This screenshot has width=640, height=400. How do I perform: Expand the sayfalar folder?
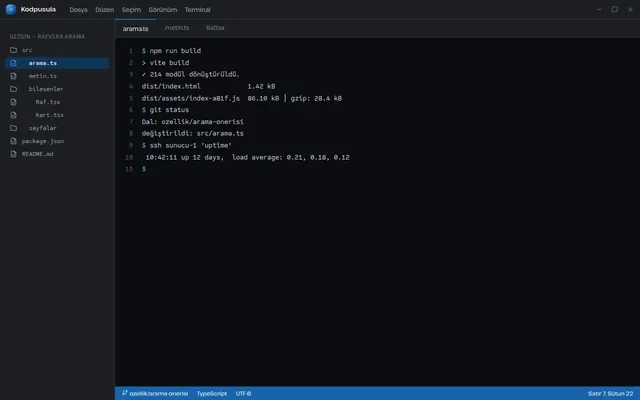tap(57, 128)
